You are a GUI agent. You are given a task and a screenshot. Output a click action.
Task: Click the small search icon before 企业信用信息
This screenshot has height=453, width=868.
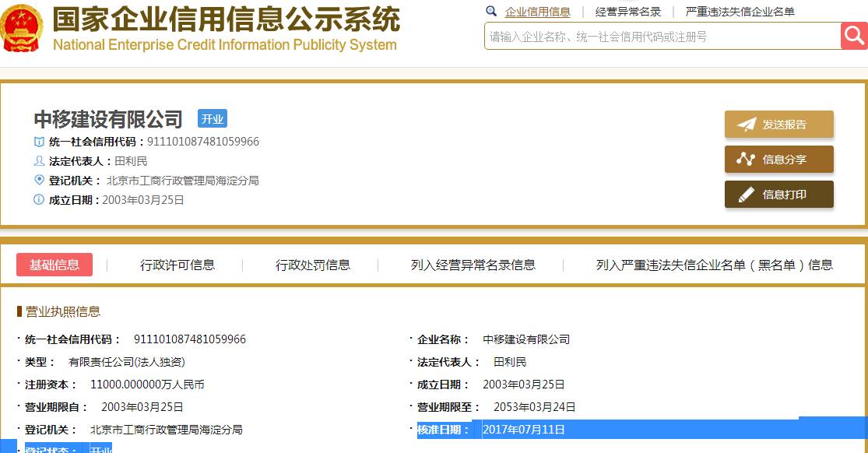pyautogui.click(x=490, y=12)
